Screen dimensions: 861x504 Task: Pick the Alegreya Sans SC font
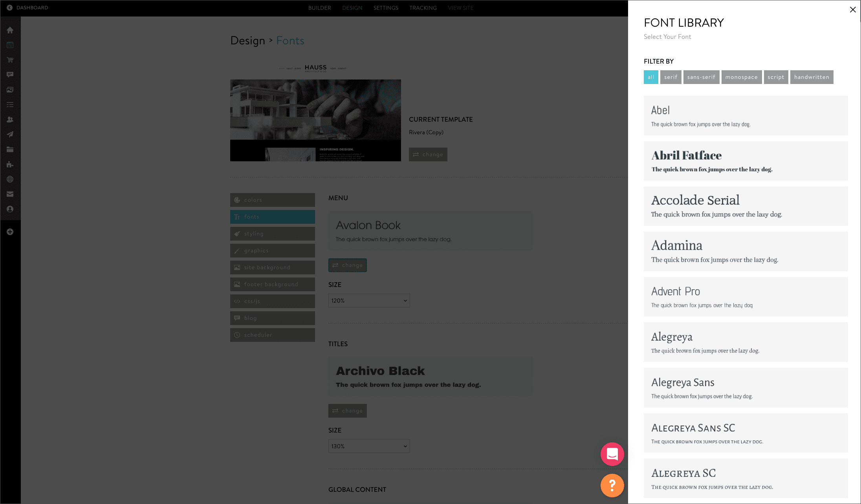coord(746,433)
